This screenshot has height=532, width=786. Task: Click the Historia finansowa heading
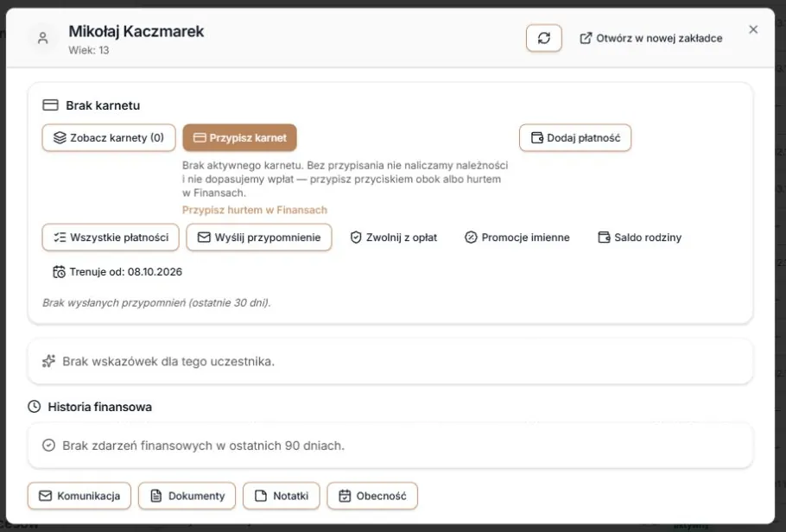point(99,407)
